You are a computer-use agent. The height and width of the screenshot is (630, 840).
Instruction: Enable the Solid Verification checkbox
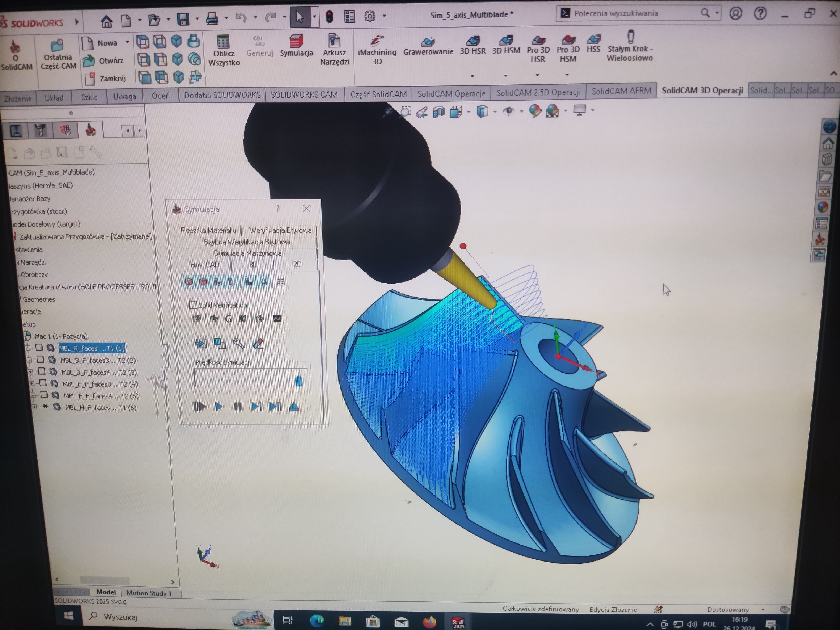coord(193,305)
